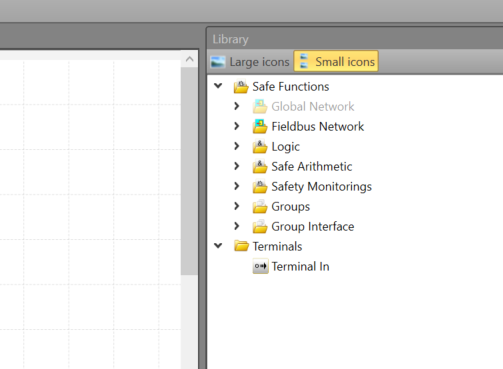The width and height of the screenshot is (503, 369).
Task: Select the Group Interface label
Action: tap(313, 227)
